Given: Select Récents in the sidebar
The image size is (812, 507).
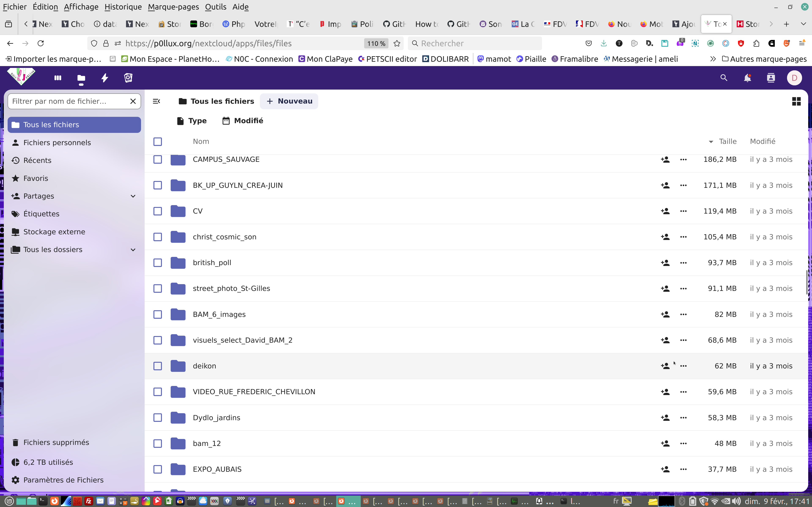Looking at the screenshot, I should [37, 160].
